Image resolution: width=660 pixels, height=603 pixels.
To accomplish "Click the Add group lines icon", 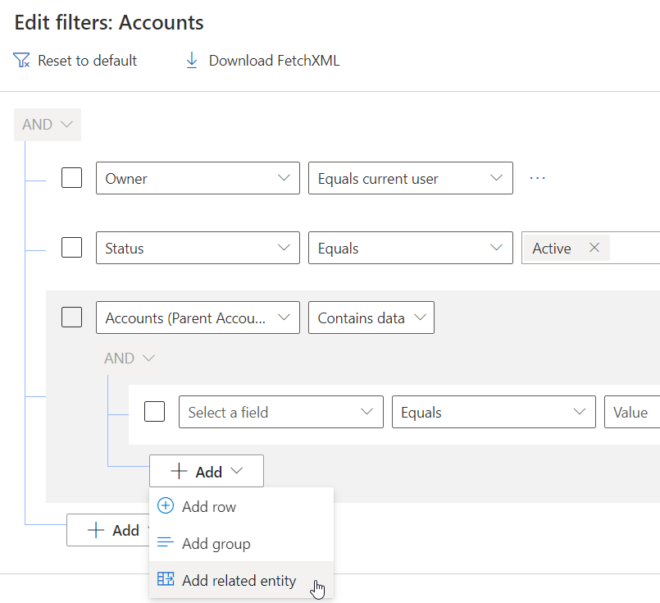I will click(166, 544).
